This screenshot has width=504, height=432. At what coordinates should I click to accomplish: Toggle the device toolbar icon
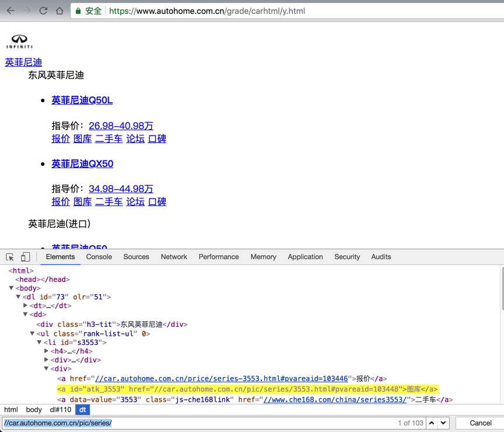coord(25,257)
